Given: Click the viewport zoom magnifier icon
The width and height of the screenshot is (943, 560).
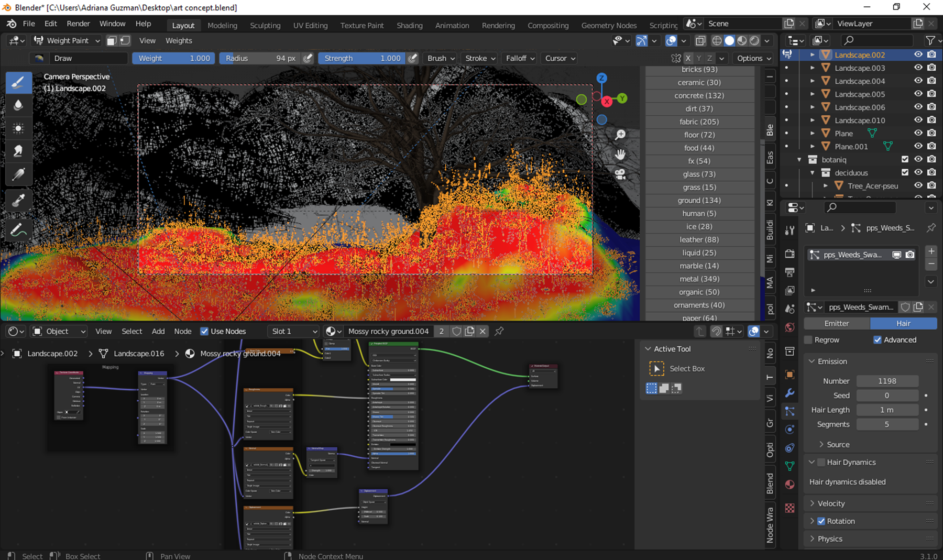Looking at the screenshot, I should pos(620,135).
